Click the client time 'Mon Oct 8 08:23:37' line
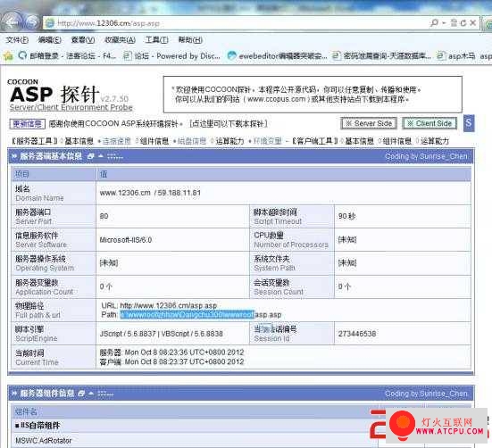492x448 pixels. (x=171, y=361)
